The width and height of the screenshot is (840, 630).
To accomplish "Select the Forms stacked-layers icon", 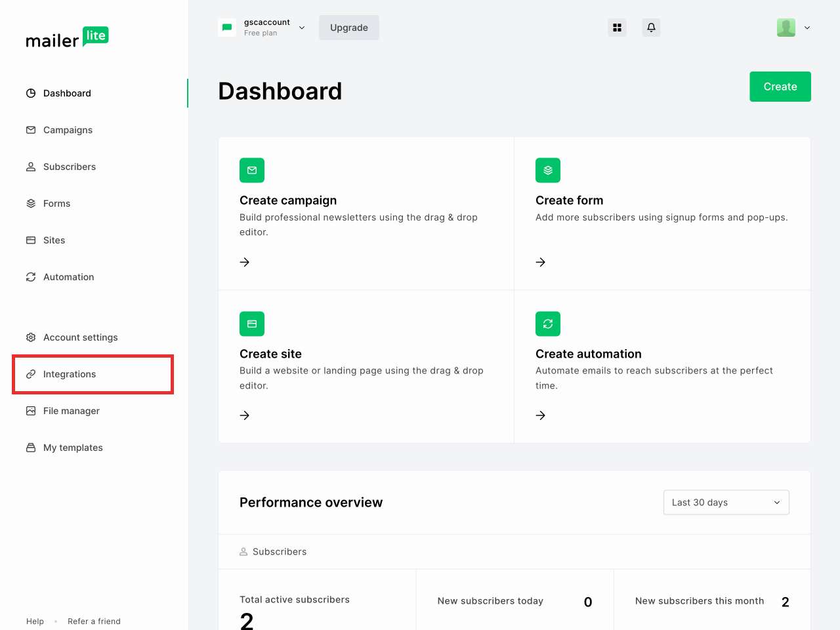I will (x=31, y=203).
